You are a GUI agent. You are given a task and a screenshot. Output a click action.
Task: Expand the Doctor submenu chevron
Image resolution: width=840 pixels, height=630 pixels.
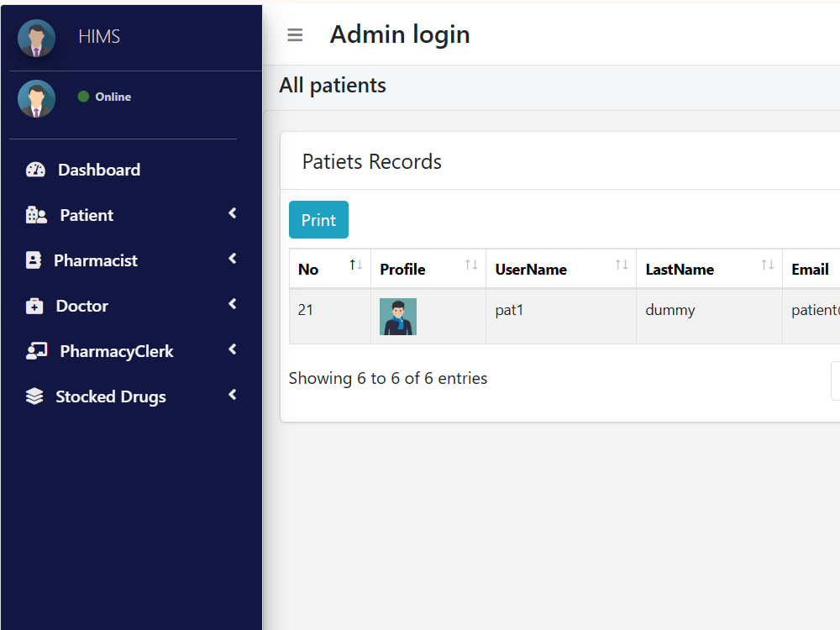[233, 304]
